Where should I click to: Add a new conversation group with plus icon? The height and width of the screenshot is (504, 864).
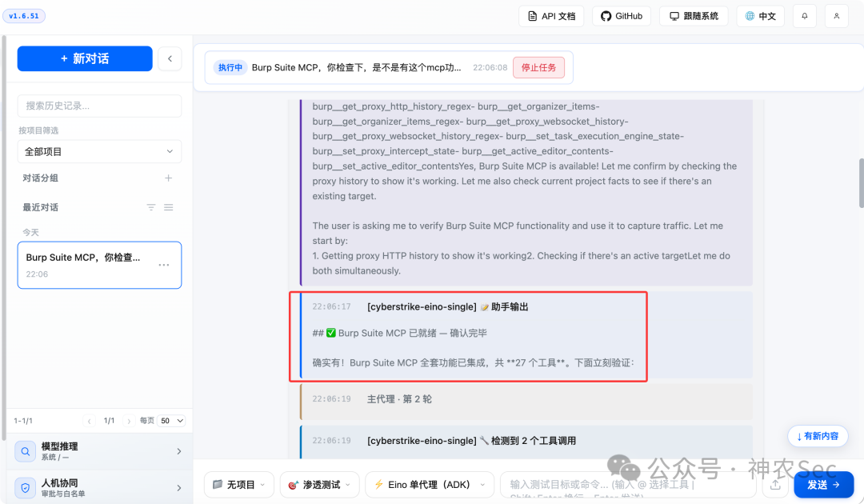pos(169,178)
